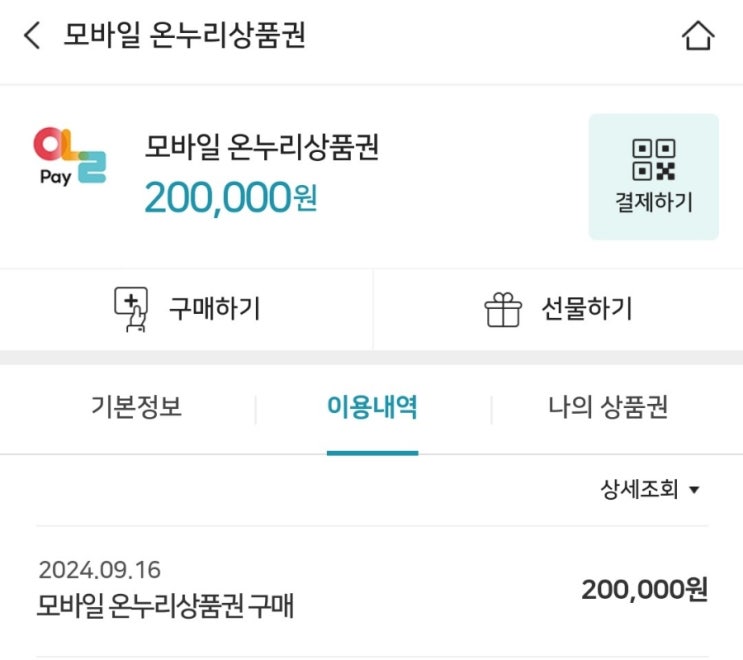Select the 구매하기 text button

click(x=215, y=308)
